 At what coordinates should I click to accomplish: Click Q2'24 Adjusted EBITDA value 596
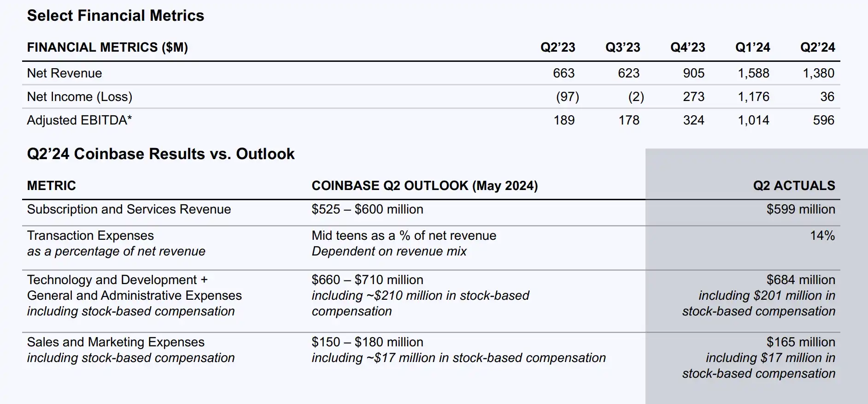pyautogui.click(x=823, y=120)
